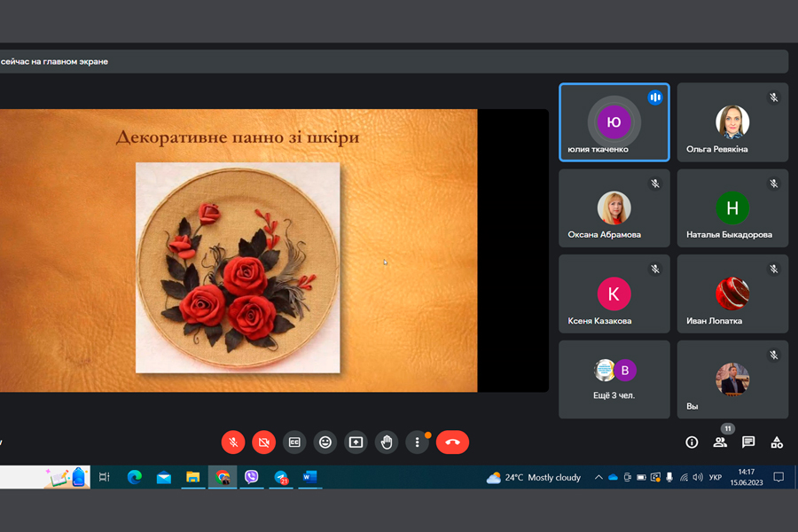
Task: Open Telegram from the taskbar
Action: [x=280, y=477]
